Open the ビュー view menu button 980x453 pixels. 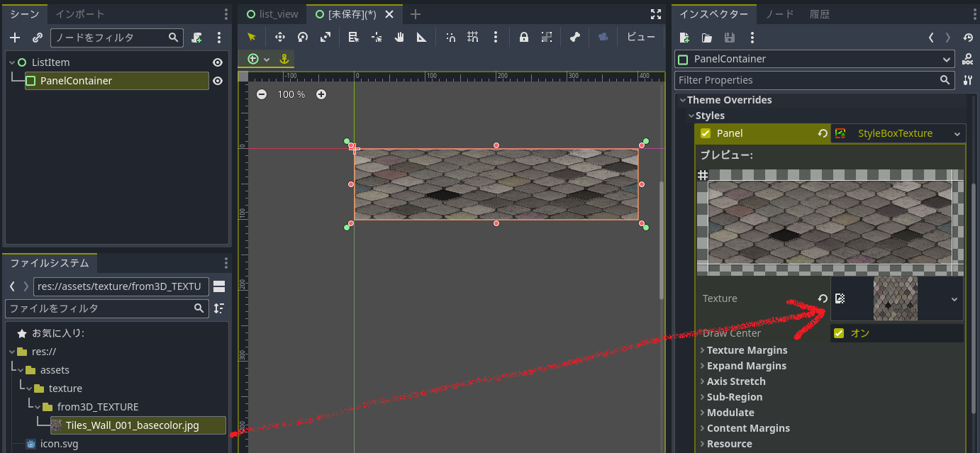click(x=640, y=38)
